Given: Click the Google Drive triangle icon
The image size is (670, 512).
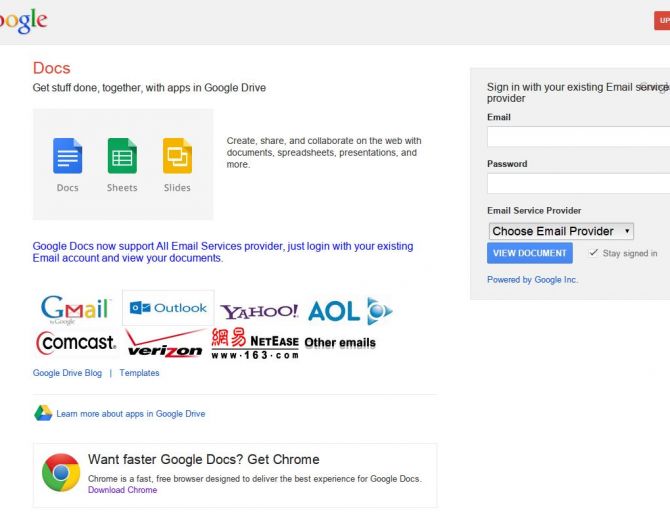Looking at the screenshot, I should click(43, 413).
